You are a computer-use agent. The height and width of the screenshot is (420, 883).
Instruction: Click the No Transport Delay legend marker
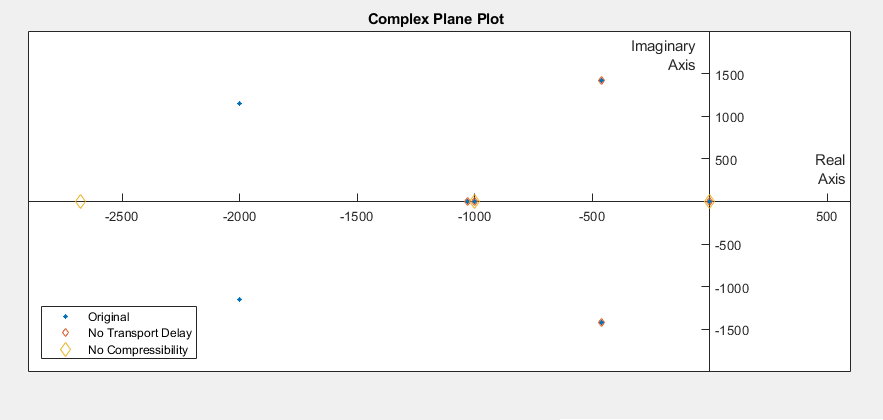[65, 333]
